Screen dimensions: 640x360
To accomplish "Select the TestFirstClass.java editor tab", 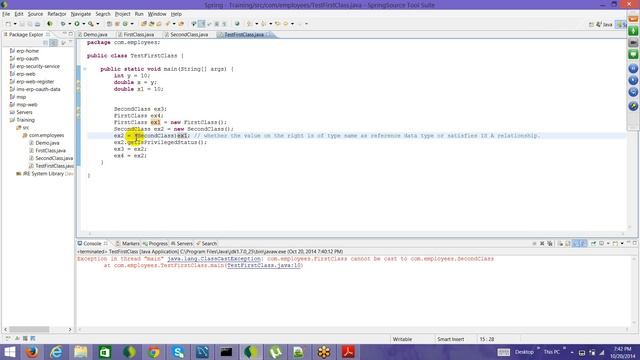I will [244, 35].
